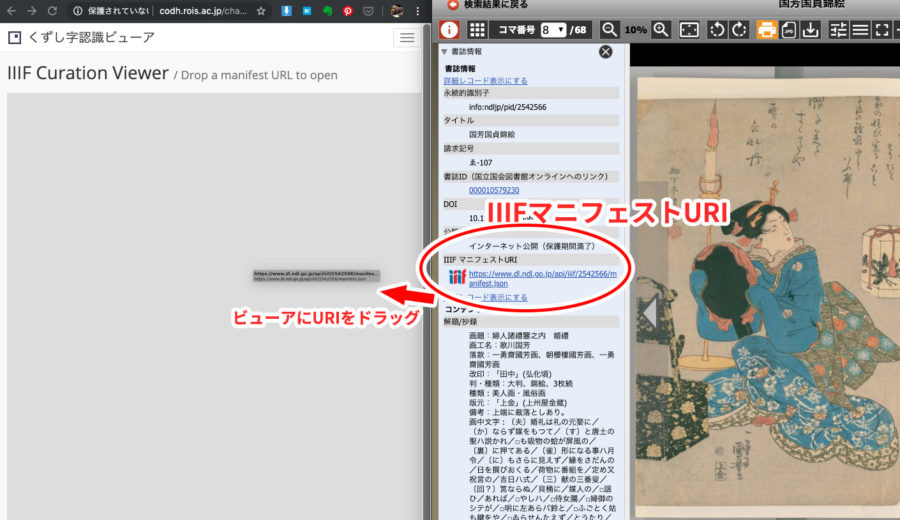Toggle the bibliographic info panel icon
900x520 pixels.
tap(449, 30)
